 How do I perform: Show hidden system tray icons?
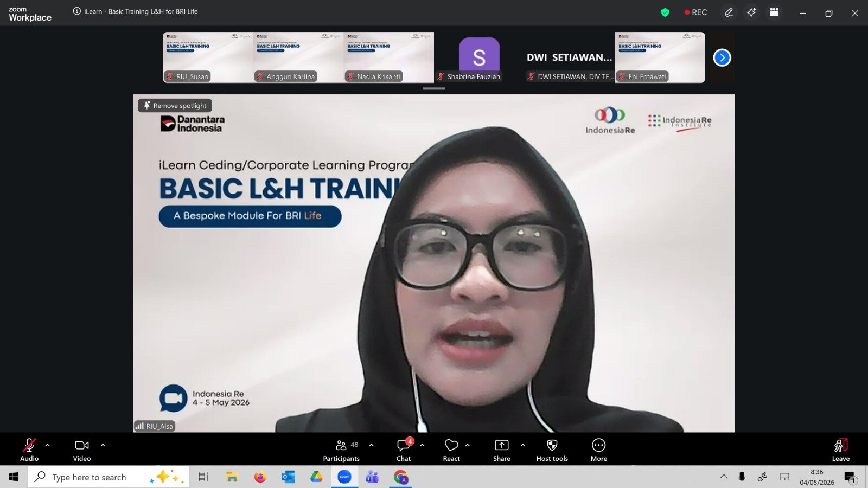point(724,477)
